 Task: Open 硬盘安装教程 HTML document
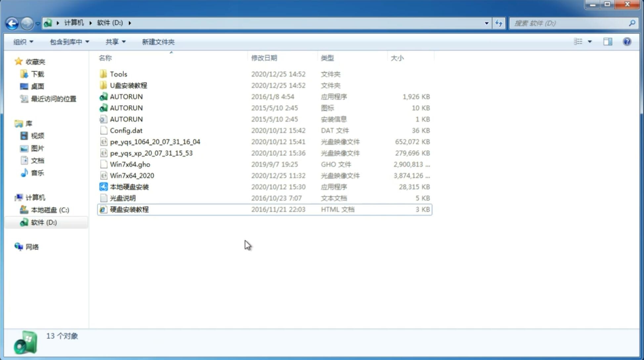(x=129, y=209)
